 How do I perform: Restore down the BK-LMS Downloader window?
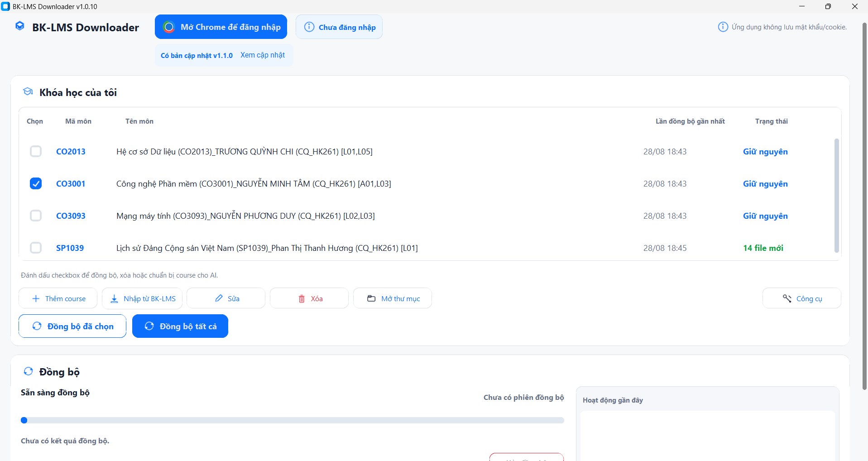(x=828, y=6)
